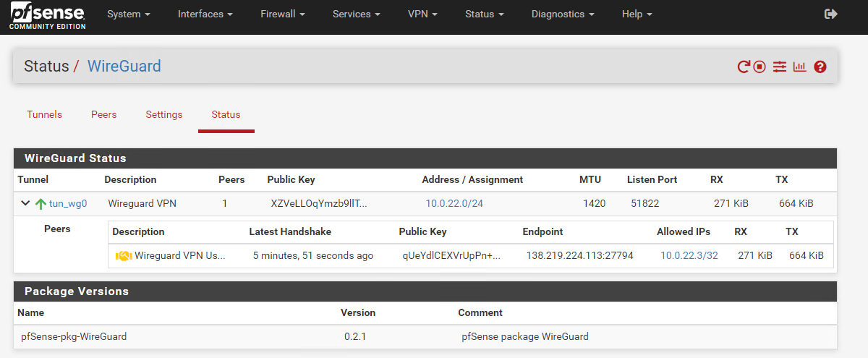Image resolution: width=868 pixels, height=358 pixels.
Task: Switch to the Tunnels tab
Action: 44,115
